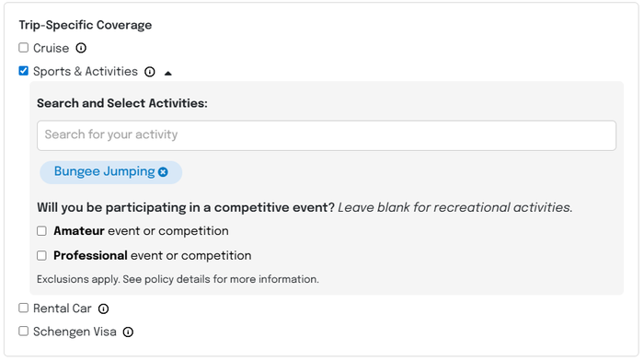Click the Cruise option label
The height and width of the screenshot is (361, 644).
pyautogui.click(x=51, y=48)
